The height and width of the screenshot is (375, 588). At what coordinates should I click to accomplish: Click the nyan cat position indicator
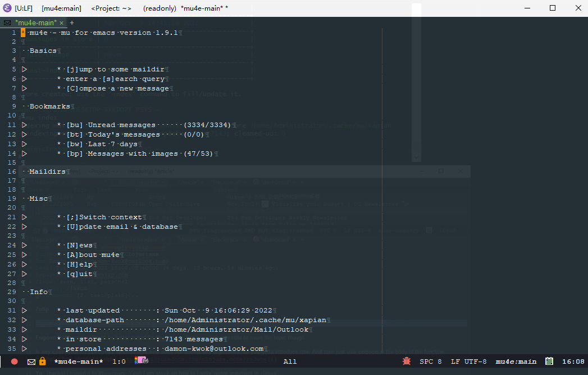(x=142, y=360)
